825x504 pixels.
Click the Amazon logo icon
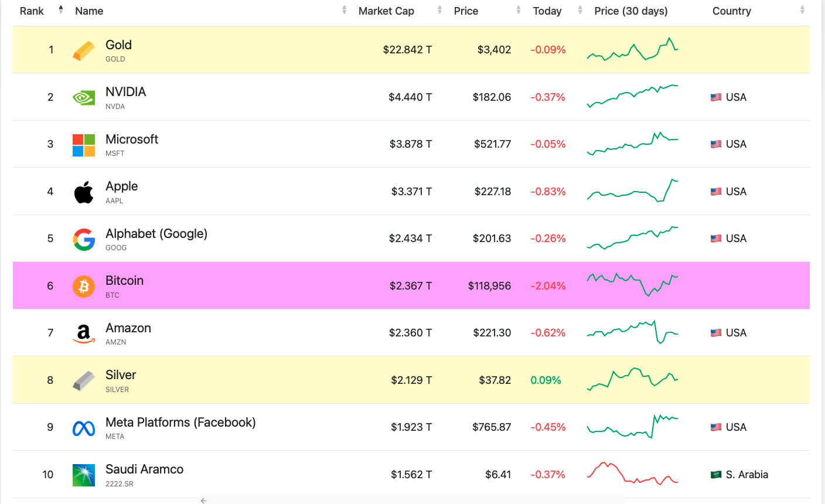pyautogui.click(x=84, y=333)
